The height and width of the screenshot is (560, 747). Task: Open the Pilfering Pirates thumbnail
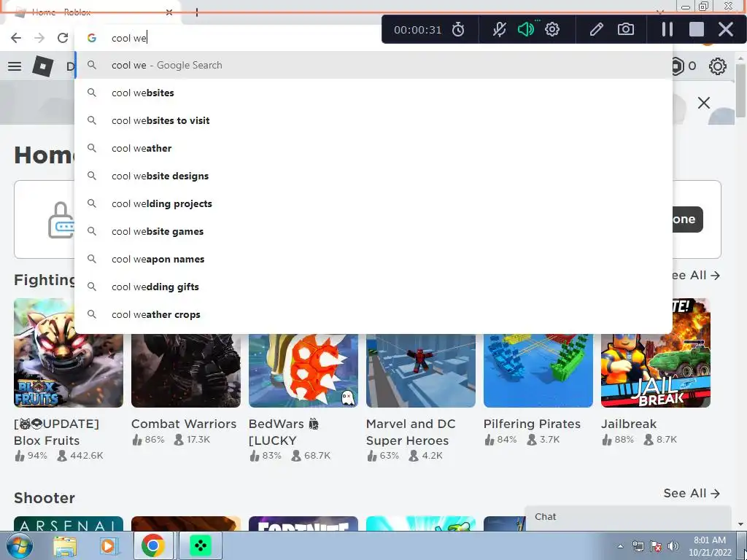coord(538,370)
